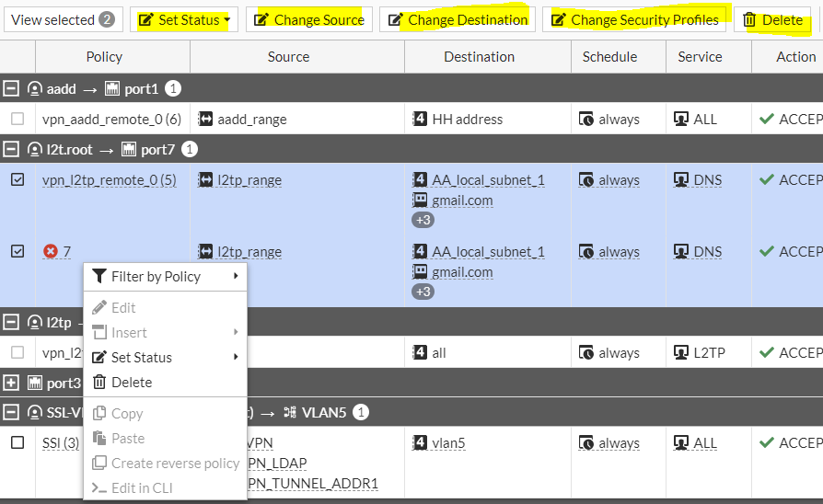This screenshot has height=504, width=823.
Task: Expand the collapsed port3 section
Action: coord(11,382)
